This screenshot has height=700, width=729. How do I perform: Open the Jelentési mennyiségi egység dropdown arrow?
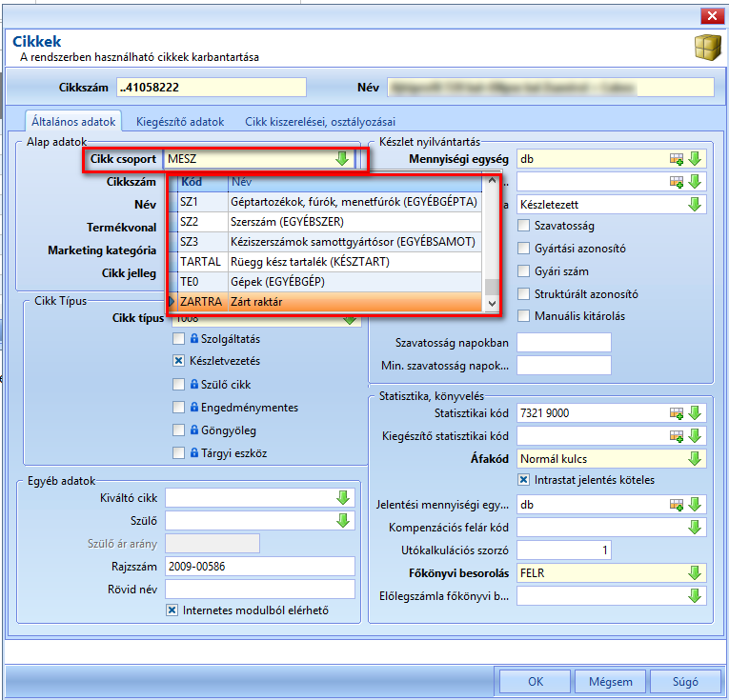(695, 505)
